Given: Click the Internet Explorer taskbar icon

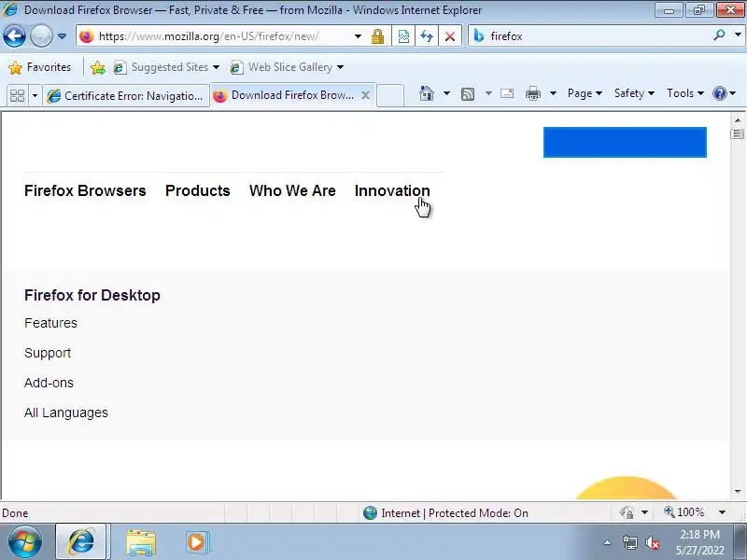Looking at the screenshot, I should [x=81, y=542].
